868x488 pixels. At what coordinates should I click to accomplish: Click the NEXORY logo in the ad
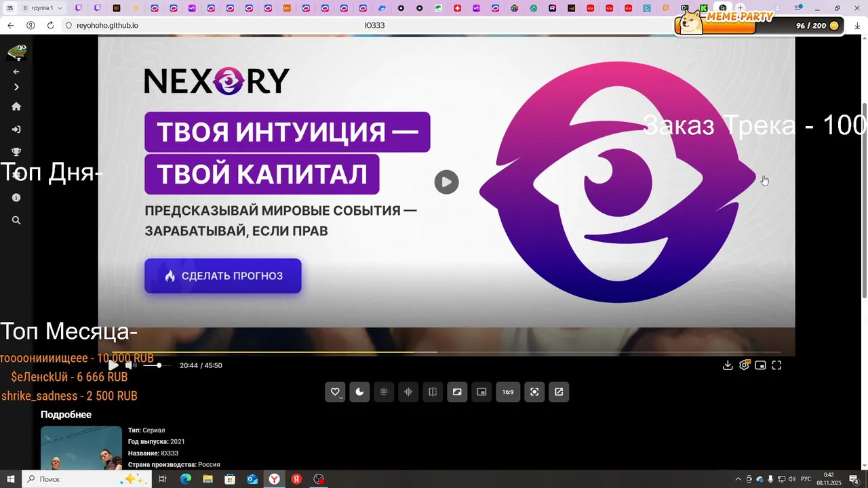[x=217, y=81]
